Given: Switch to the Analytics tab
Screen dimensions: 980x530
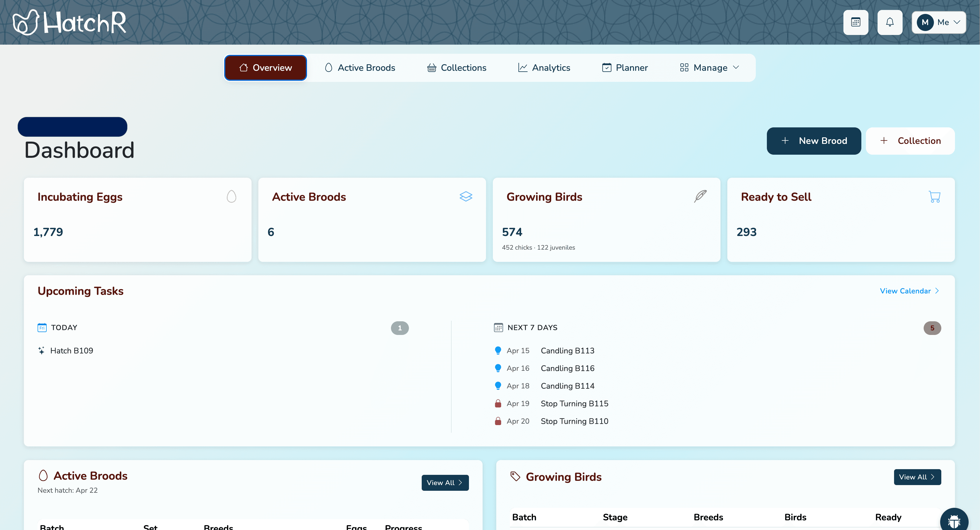Looking at the screenshot, I should (544, 67).
